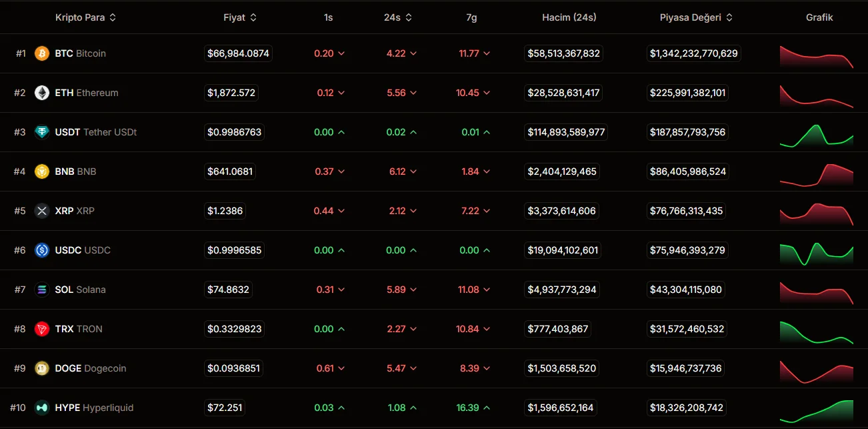Click Bitcoin 24s change 4.22

coord(402,53)
